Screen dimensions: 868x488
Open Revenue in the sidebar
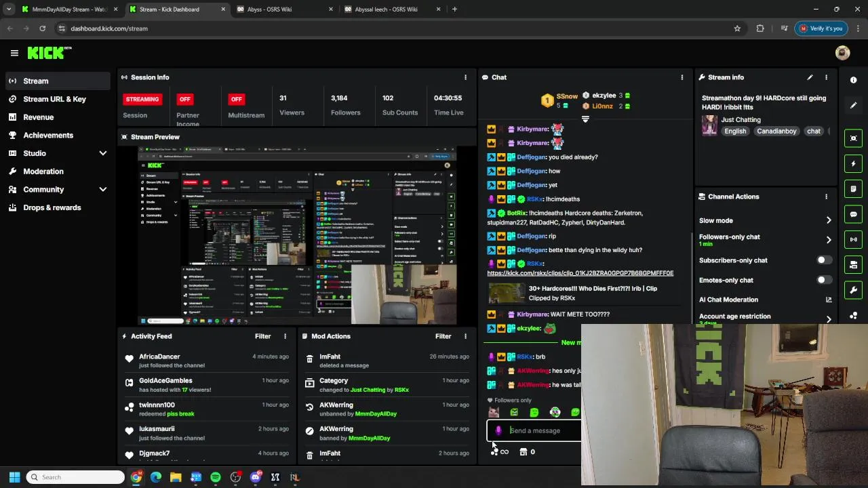tap(58, 117)
